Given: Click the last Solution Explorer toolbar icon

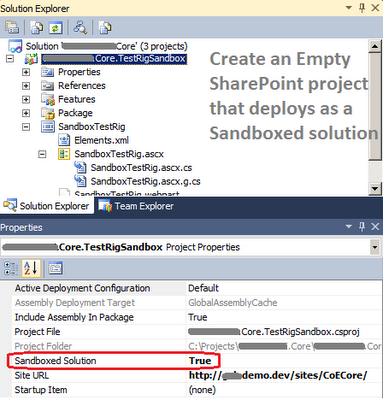Looking at the screenshot, I should pos(105,28).
